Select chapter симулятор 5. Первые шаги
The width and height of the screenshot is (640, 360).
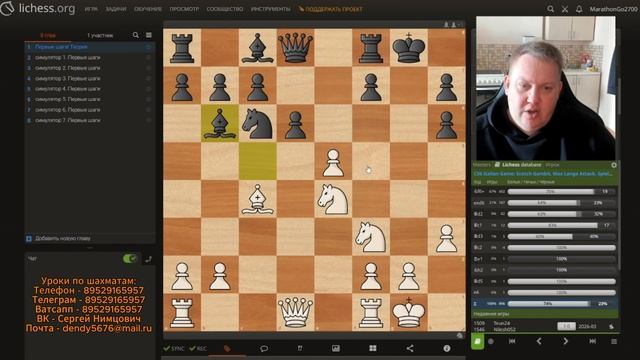coord(90,99)
